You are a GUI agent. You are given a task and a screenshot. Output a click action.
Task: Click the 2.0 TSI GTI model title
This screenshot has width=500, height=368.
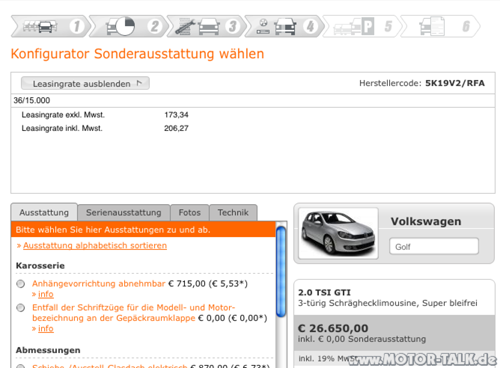coord(324,293)
